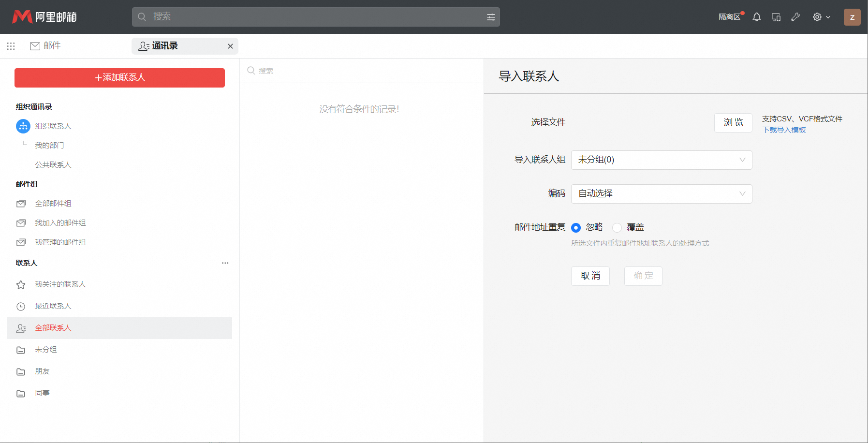Viewport: 868px width, 443px height.
Task: Click the user avatar Z
Action: coord(852,17)
